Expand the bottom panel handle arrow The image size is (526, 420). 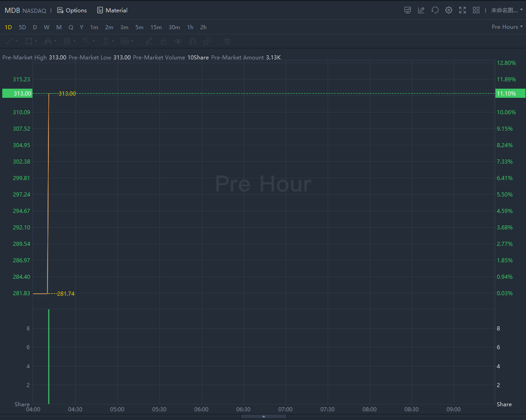[x=264, y=416]
